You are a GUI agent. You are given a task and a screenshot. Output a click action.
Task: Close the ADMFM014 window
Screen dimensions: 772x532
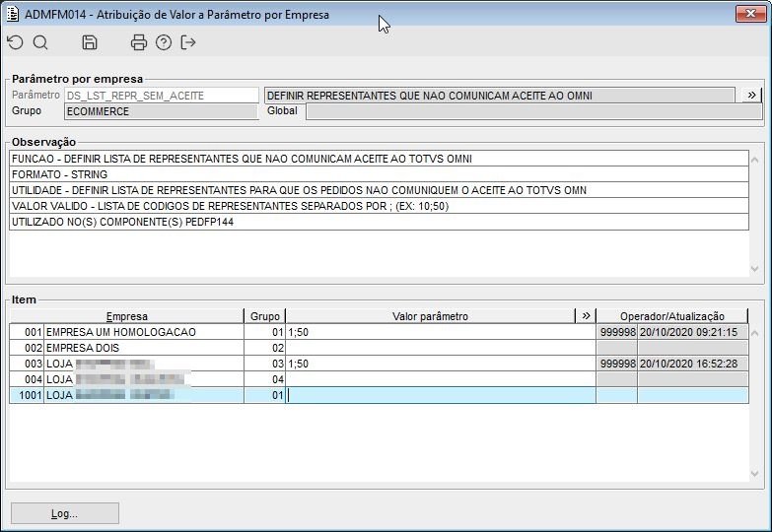(750, 14)
